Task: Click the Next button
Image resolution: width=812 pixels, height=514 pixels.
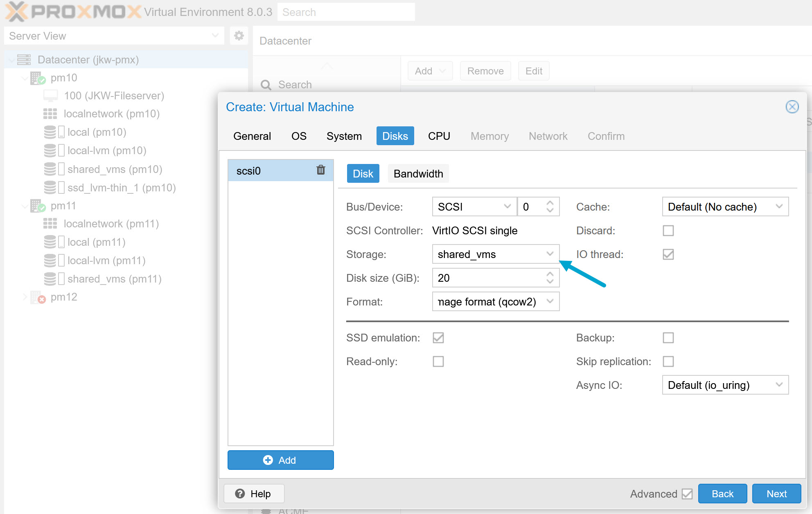Action: pyautogui.click(x=776, y=494)
